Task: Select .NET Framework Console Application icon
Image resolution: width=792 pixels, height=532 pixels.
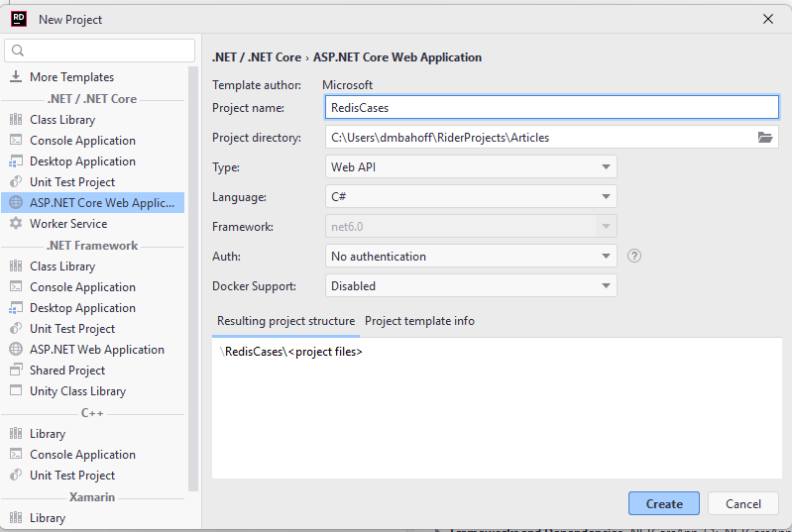Action: coord(16,286)
